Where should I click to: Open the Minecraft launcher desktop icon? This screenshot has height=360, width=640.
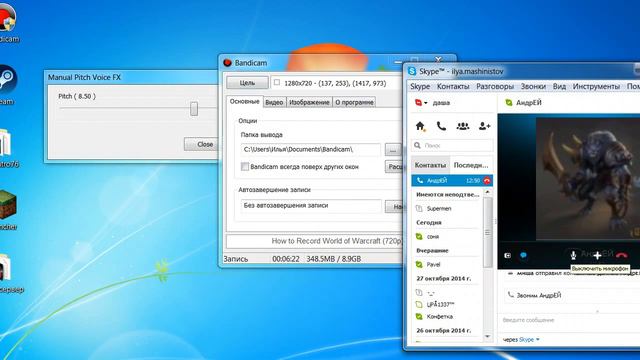[8, 205]
